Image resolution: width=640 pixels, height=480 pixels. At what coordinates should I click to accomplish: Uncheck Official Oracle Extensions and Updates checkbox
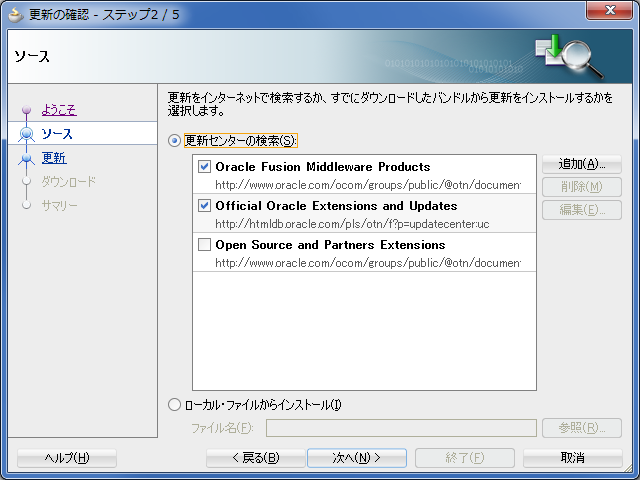pos(204,205)
